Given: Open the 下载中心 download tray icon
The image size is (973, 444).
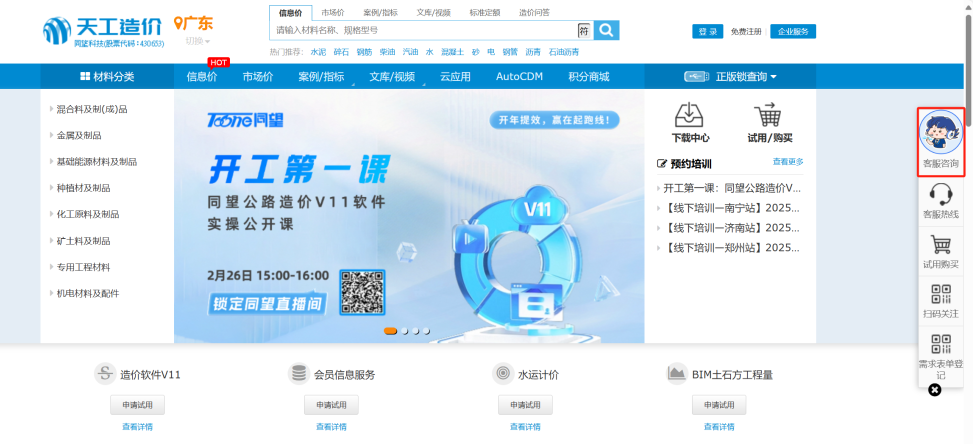Looking at the screenshot, I should (x=690, y=115).
